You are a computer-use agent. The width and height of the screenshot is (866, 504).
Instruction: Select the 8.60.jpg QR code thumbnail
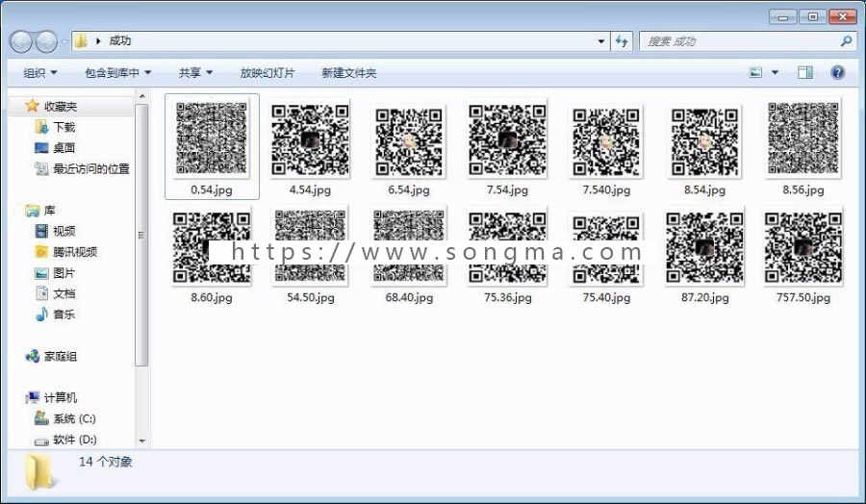coord(212,248)
